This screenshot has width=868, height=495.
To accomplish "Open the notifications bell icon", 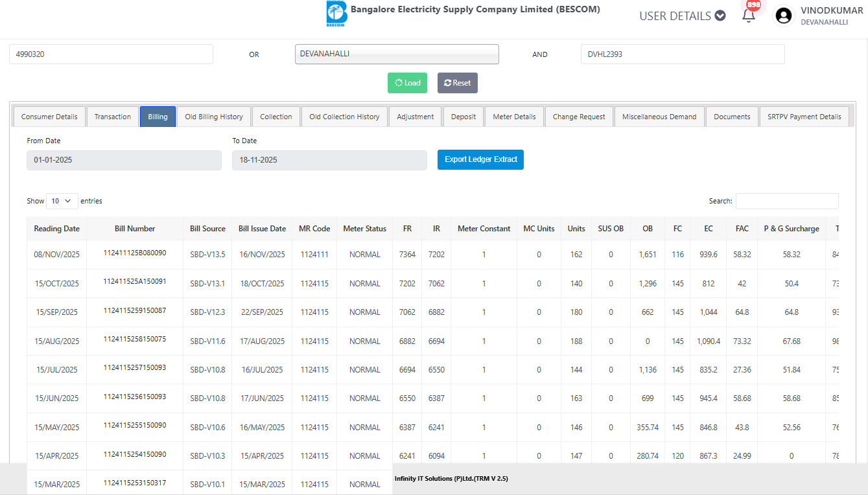I will (749, 16).
